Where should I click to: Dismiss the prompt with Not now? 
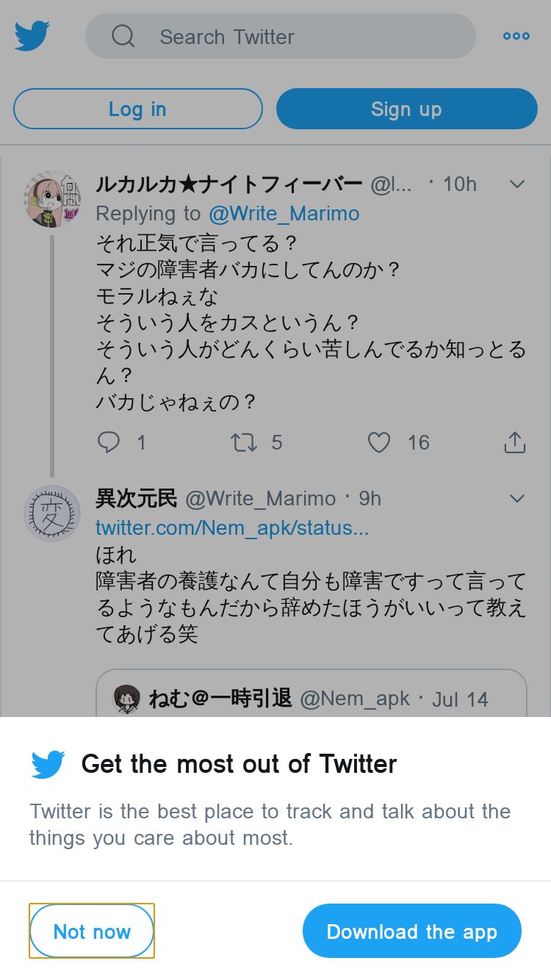92,931
